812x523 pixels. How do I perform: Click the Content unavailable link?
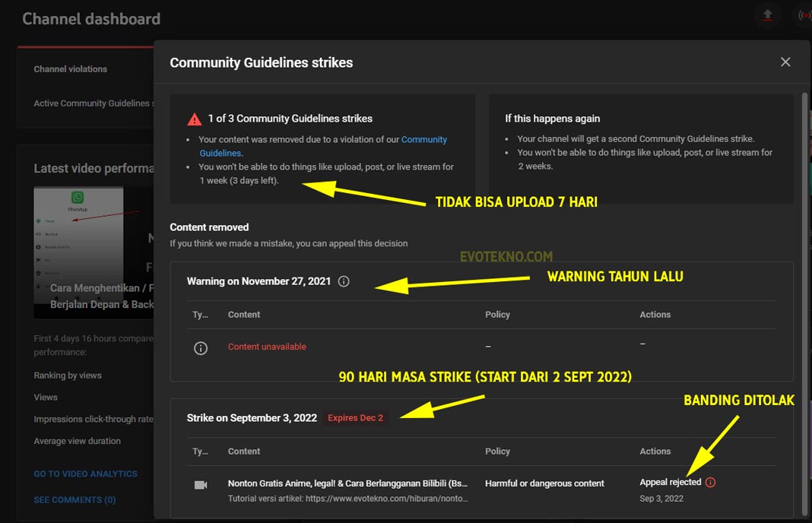267,347
